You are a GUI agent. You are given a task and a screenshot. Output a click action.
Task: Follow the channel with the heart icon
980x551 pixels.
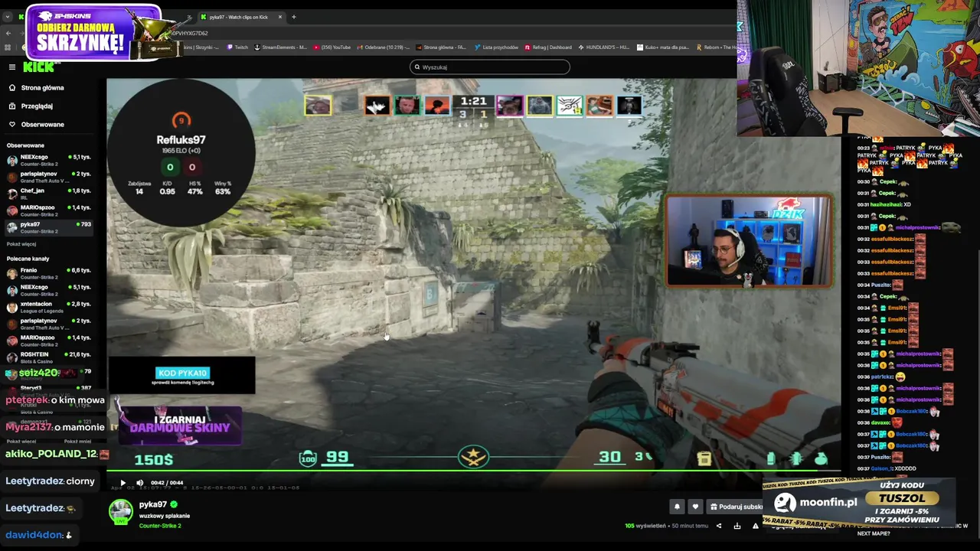[695, 507]
